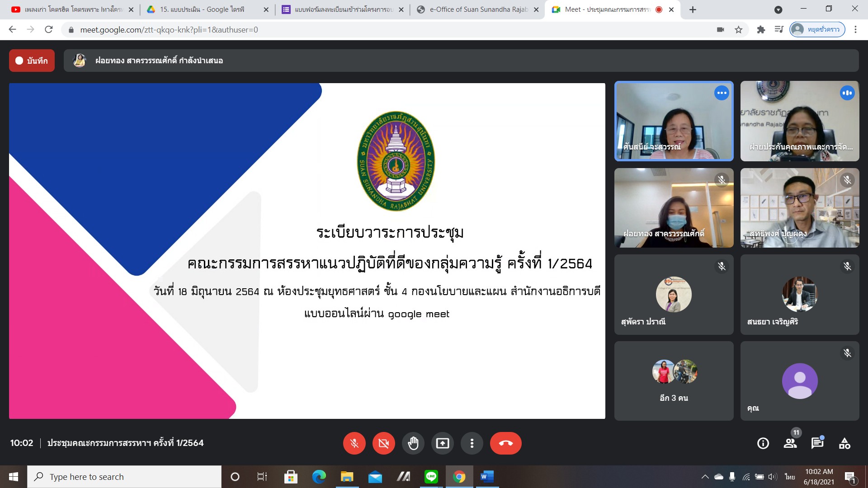Toggle the microphone mute button
The height and width of the screenshot is (488, 868).
[354, 443]
